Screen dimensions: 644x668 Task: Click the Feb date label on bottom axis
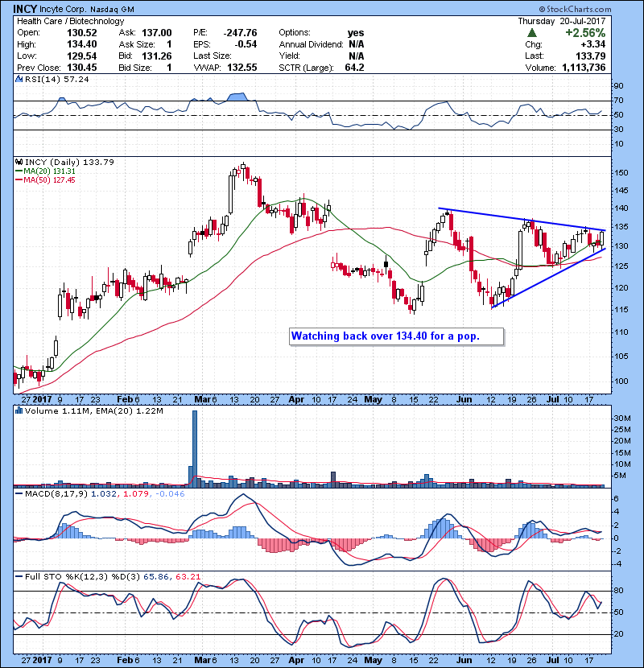pyautogui.click(x=125, y=660)
